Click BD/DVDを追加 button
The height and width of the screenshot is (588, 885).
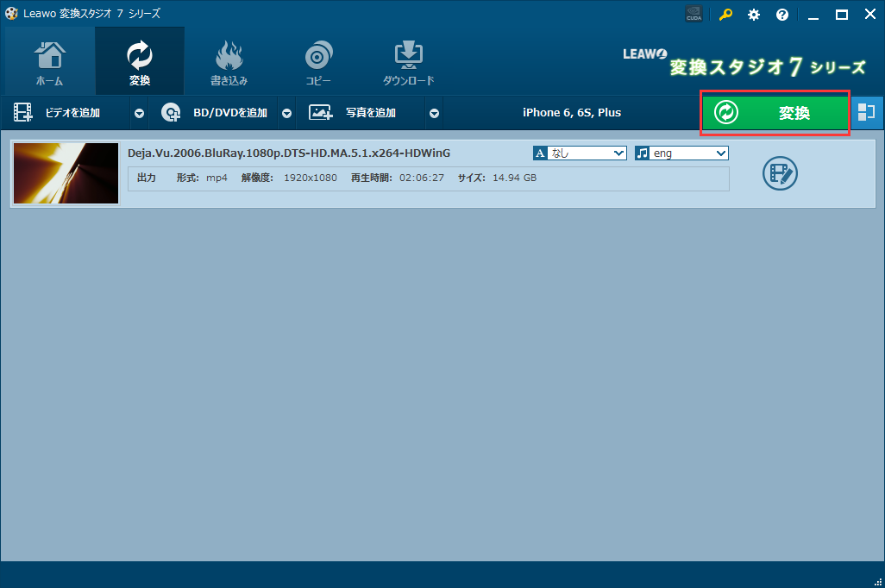tap(216, 113)
